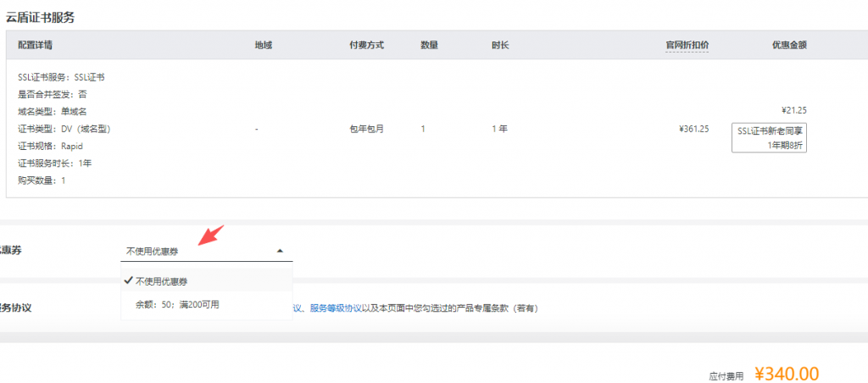Click the ¥361.25 discounted price value
This screenshot has width=868, height=383.
tap(693, 129)
